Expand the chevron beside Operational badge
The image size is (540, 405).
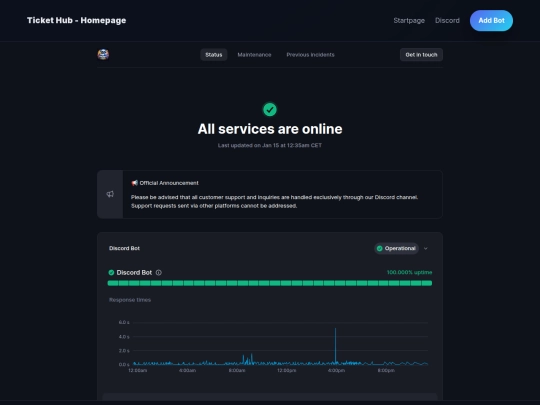[426, 248]
